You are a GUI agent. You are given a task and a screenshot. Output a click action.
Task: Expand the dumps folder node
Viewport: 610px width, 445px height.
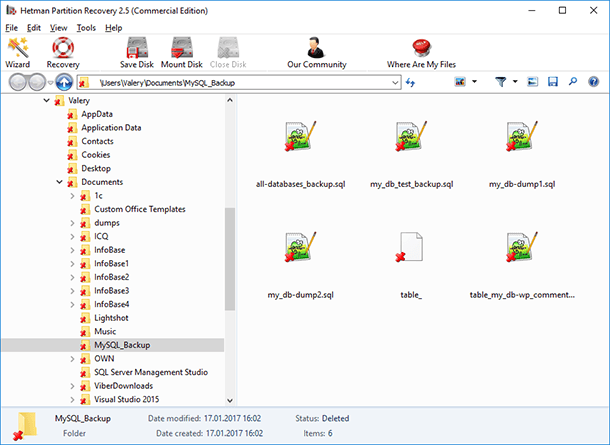point(72,223)
